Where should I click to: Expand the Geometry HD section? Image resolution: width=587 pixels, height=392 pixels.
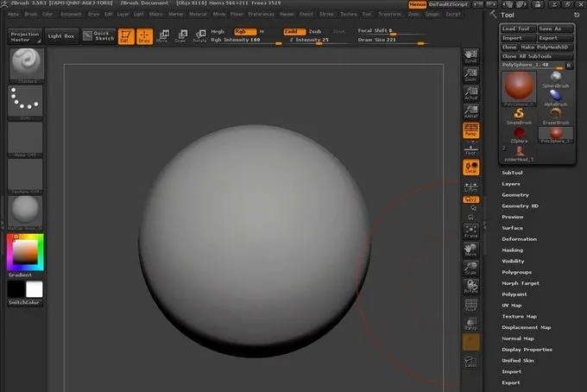pos(520,205)
